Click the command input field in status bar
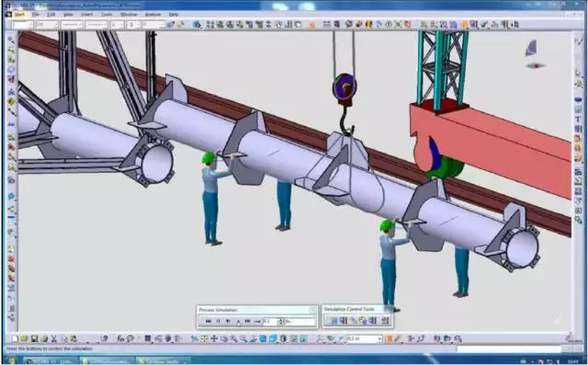The height and width of the screenshot is (365, 588). point(508,349)
